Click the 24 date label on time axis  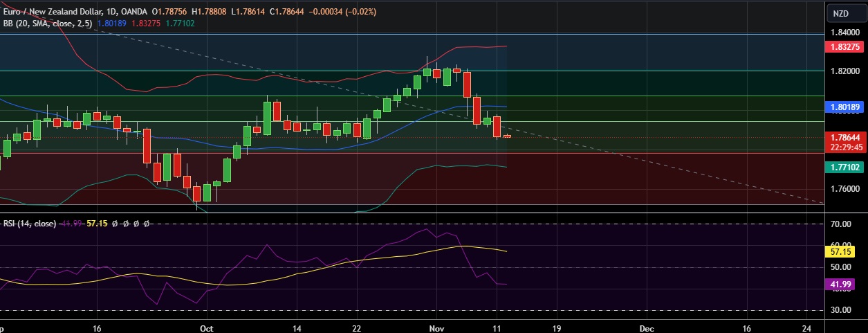click(808, 327)
